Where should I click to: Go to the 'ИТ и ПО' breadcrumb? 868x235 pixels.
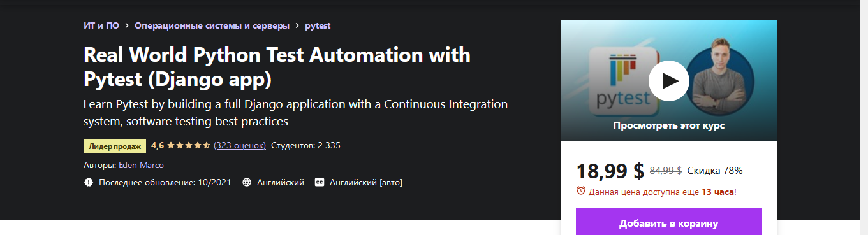[x=101, y=26]
